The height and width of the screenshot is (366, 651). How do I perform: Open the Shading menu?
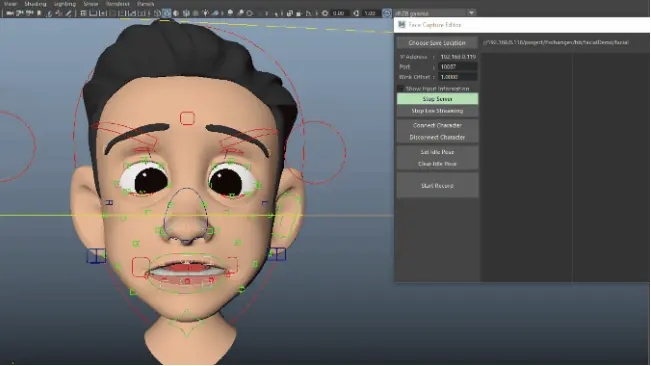[35, 4]
